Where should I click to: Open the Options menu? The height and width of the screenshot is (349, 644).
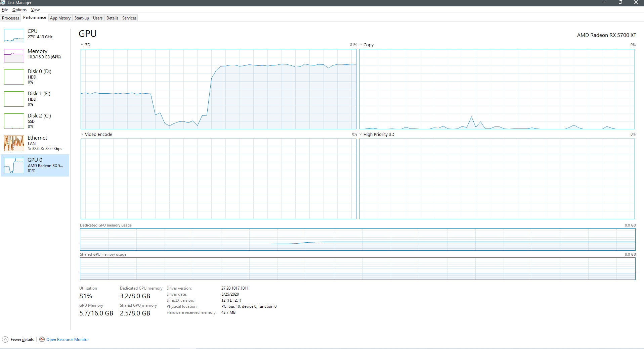click(x=19, y=10)
